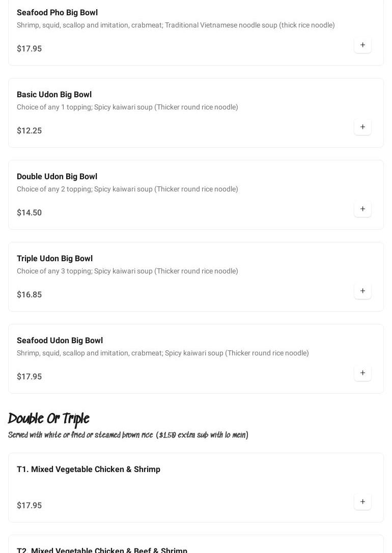
Task: Select the Basic Udon Big Bowl title
Action: (x=54, y=95)
